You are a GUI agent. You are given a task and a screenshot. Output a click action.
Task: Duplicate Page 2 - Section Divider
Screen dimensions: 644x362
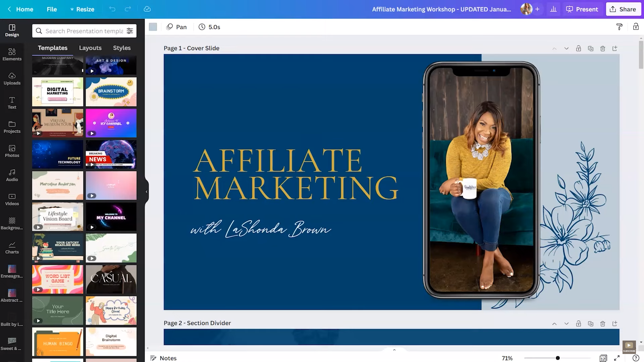click(591, 323)
